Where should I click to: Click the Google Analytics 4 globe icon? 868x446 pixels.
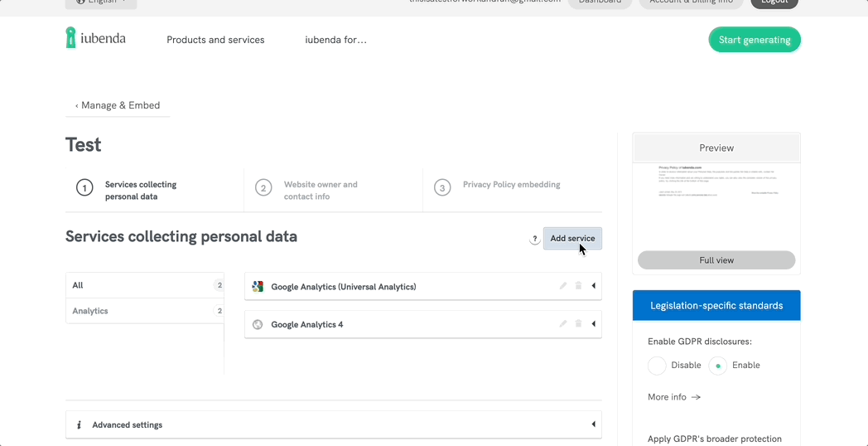(x=258, y=325)
